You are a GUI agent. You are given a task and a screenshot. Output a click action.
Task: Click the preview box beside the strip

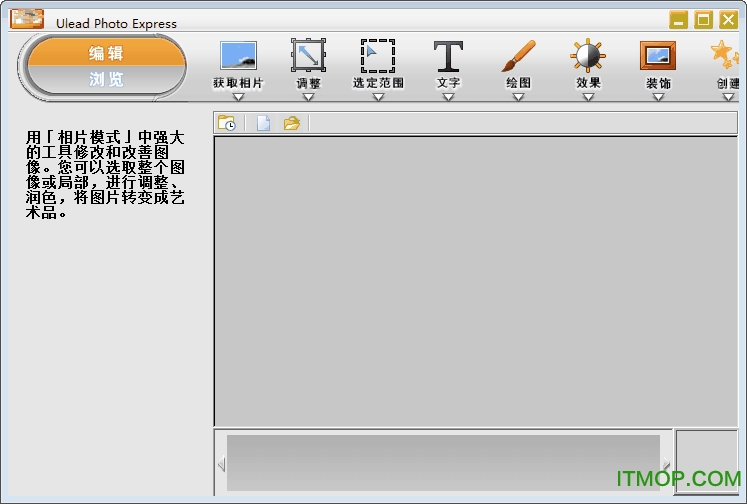[x=707, y=462]
